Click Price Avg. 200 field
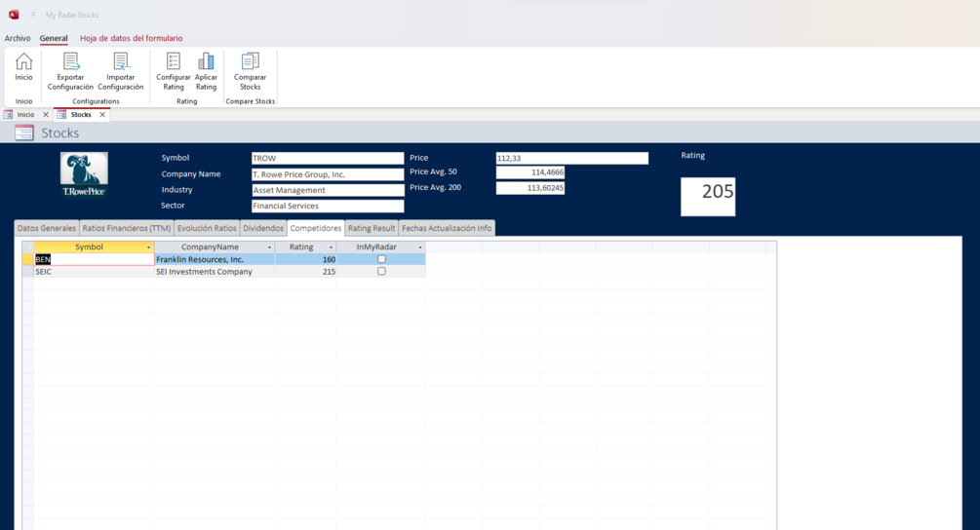Image resolution: width=980 pixels, height=530 pixels. click(x=530, y=188)
